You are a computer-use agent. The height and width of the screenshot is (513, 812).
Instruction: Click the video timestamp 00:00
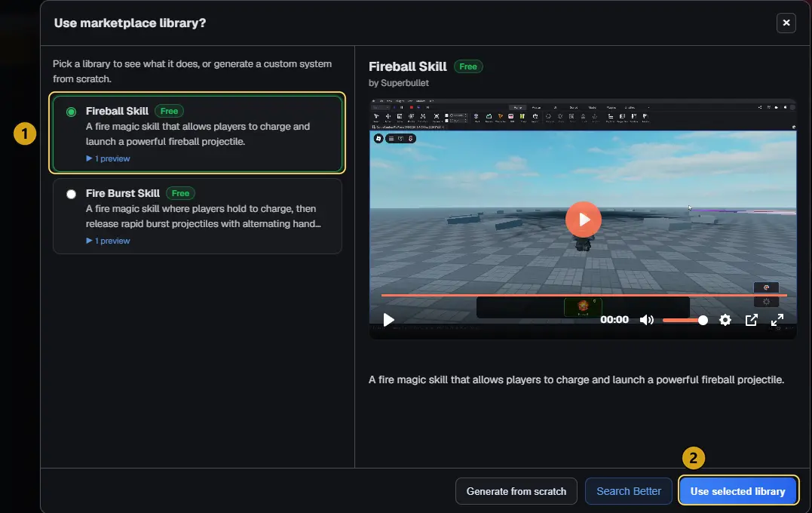[x=614, y=320]
